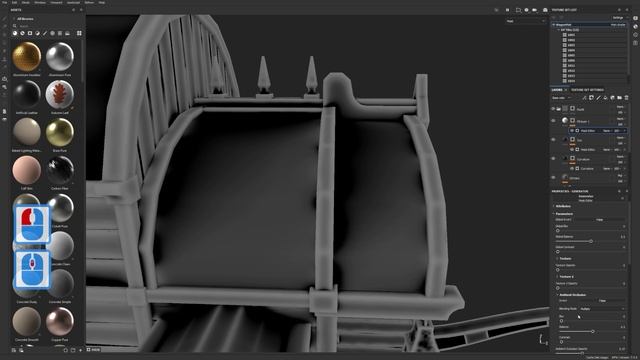Click the camera icon in top toolbar
The image size is (640, 360).
[x=534, y=10]
